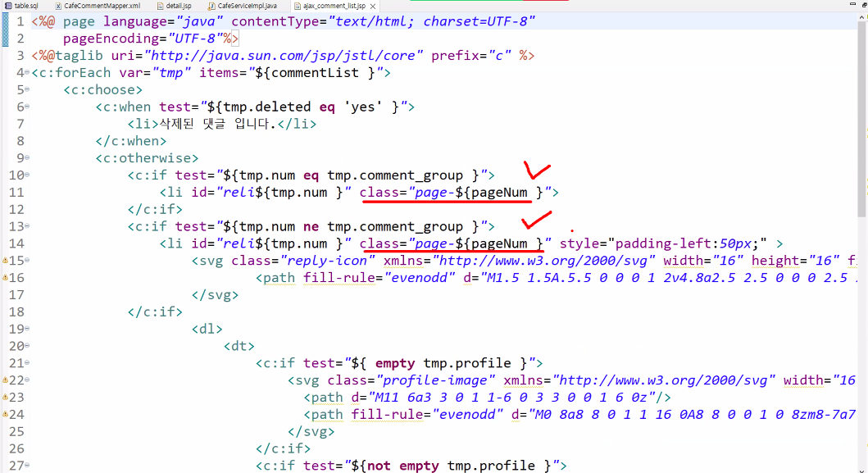This screenshot has height=473, width=868.
Task: Click the '<dl>' tag on line 19
Action: (207, 329)
